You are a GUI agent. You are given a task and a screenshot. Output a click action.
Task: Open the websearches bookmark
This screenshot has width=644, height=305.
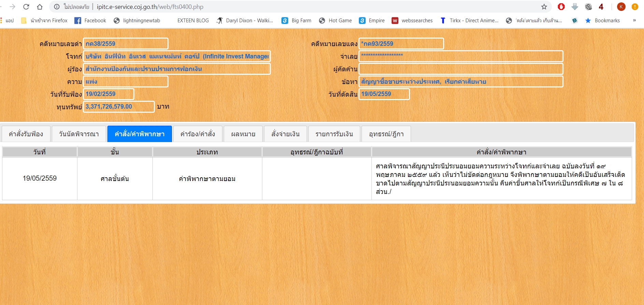pyautogui.click(x=412, y=20)
